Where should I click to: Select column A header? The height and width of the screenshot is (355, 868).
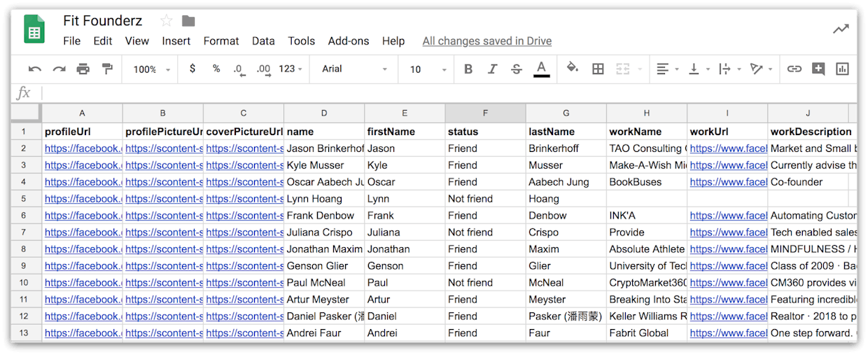tap(82, 113)
